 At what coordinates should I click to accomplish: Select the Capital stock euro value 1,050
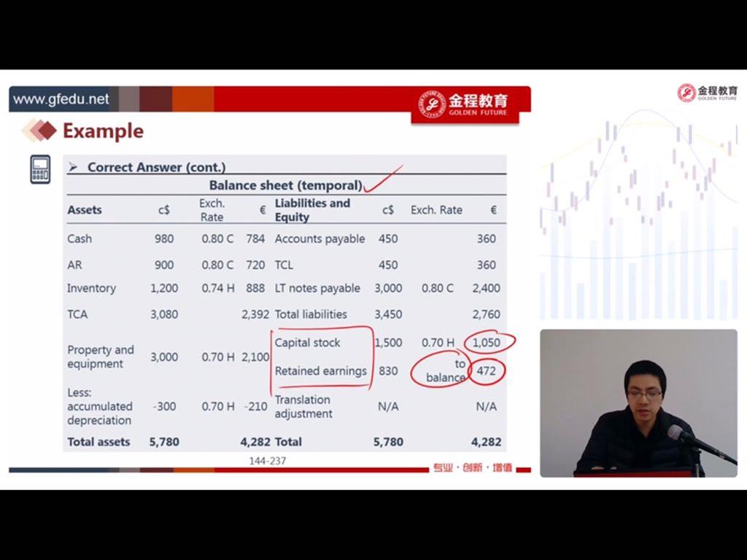(x=486, y=343)
